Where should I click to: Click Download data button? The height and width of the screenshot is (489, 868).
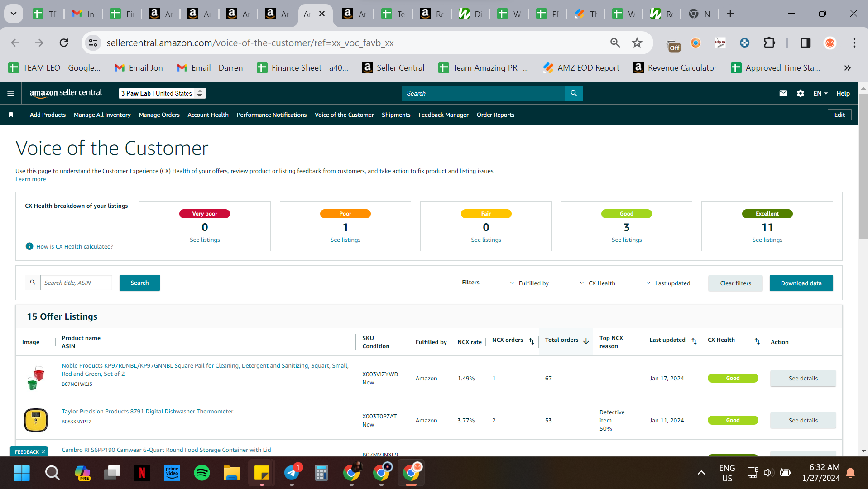[801, 283]
